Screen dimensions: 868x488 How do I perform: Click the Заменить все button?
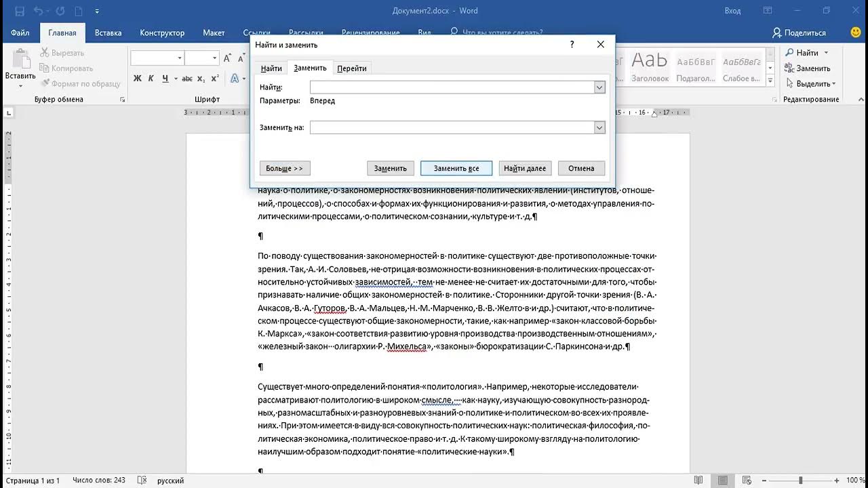[x=456, y=168]
